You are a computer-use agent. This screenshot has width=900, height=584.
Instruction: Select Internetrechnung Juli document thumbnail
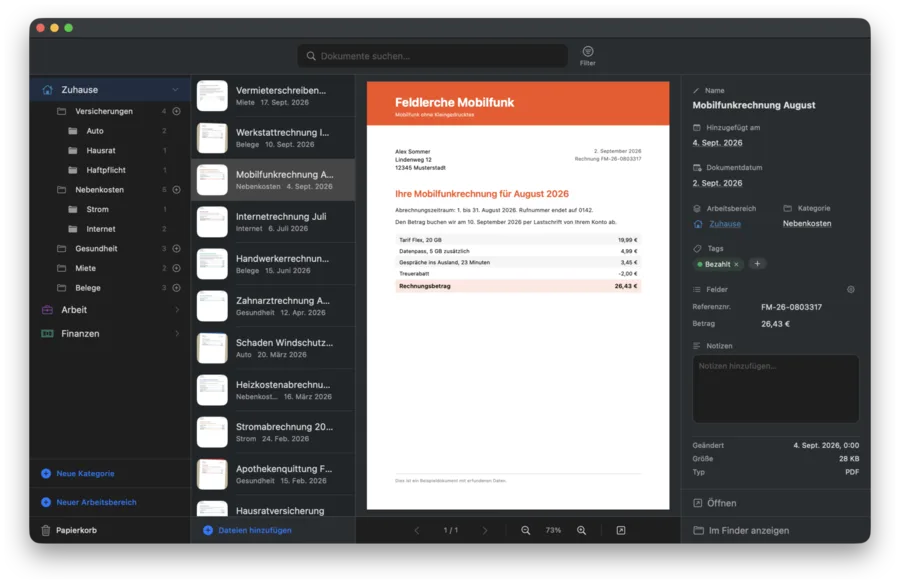[212, 222]
